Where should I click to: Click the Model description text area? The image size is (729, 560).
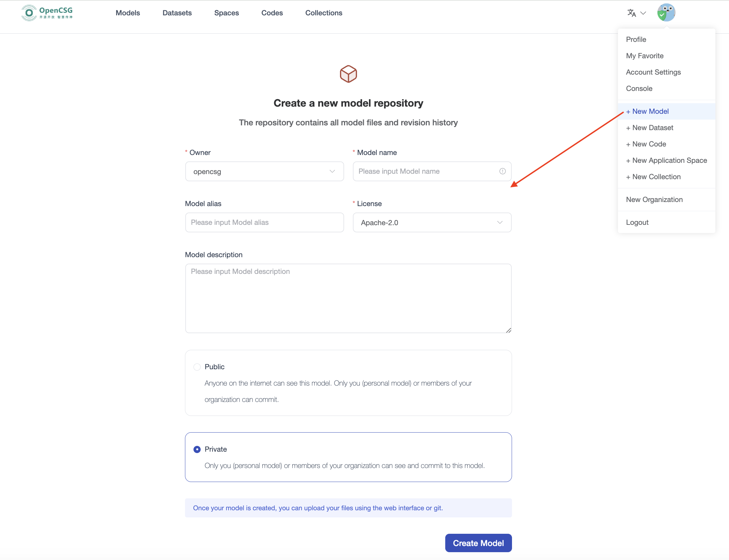coord(348,298)
